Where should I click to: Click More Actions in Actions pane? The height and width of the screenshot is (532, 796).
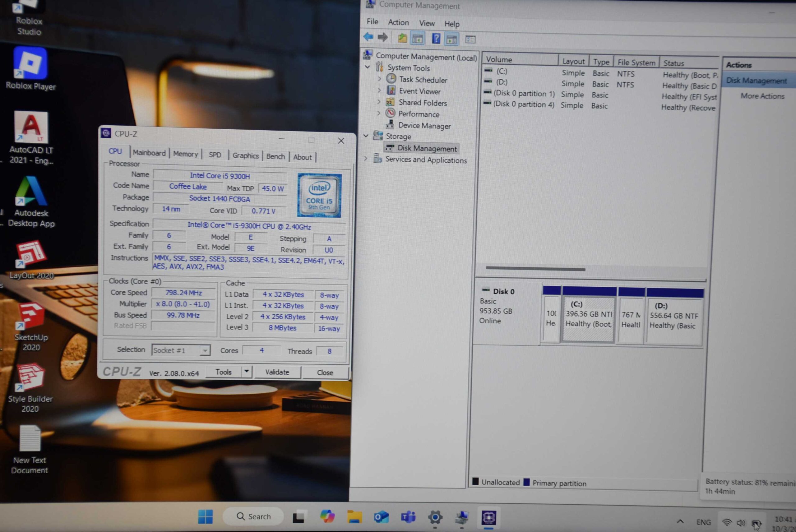point(762,96)
